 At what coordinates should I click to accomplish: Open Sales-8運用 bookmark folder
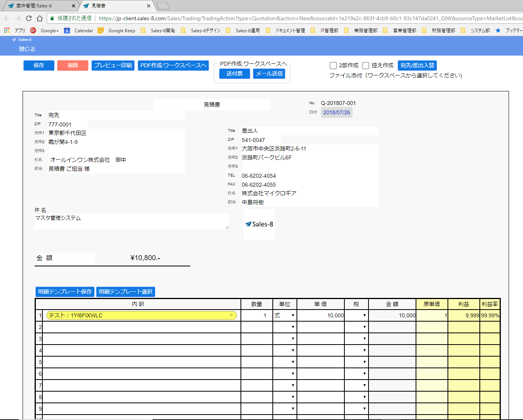243,30
